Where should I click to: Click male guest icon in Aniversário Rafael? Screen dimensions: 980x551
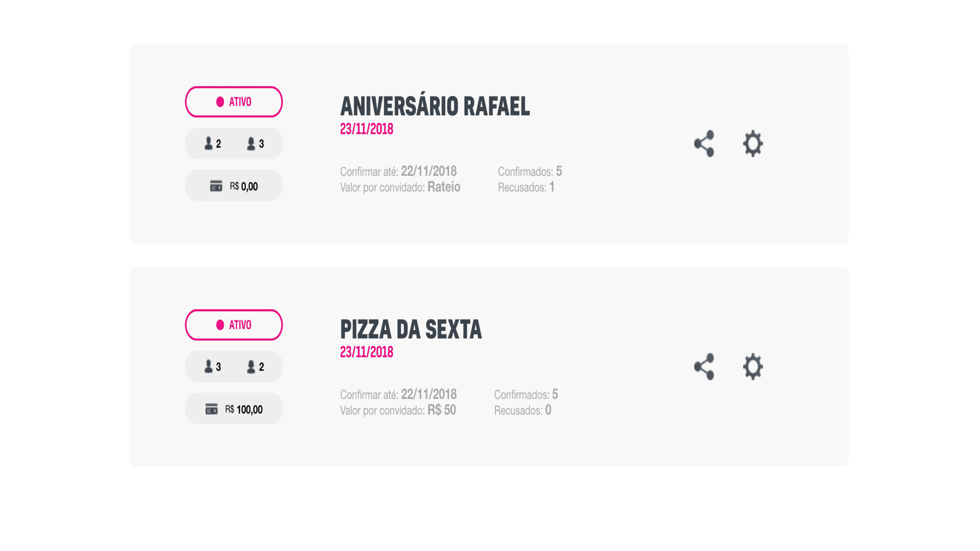(x=208, y=143)
